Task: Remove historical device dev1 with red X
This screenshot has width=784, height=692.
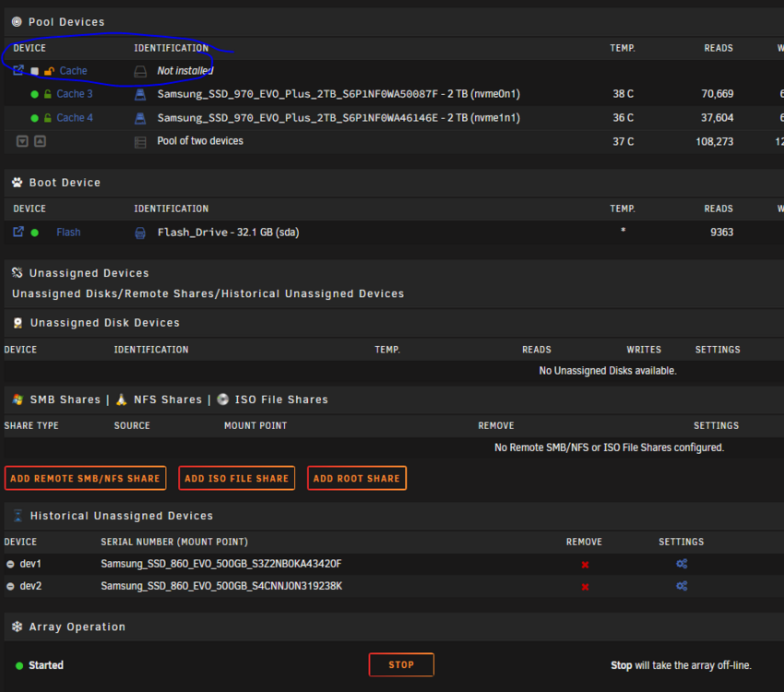Action: coord(585,565)
